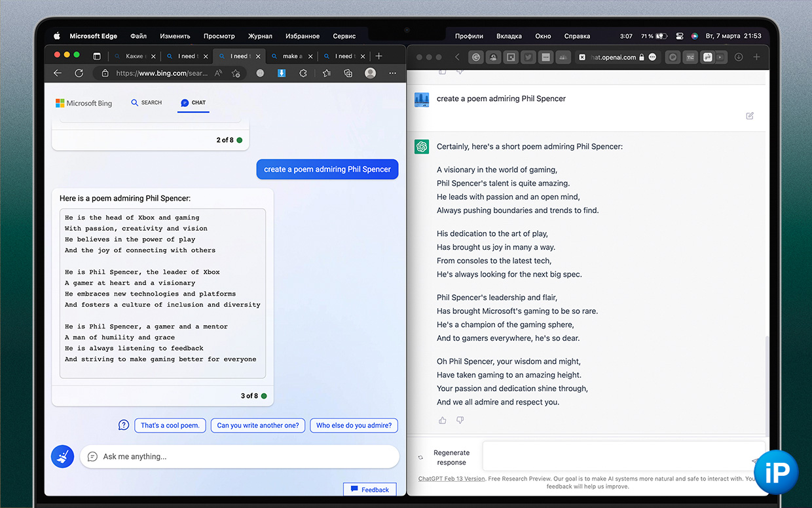
Task: Open the Журнал menu
Action: click(260, 36)
